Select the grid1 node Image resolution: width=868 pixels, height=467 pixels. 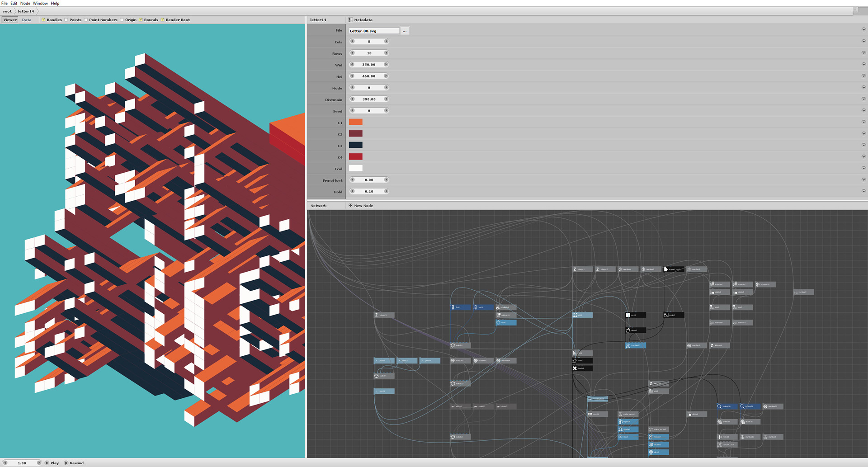coord(582,315)
